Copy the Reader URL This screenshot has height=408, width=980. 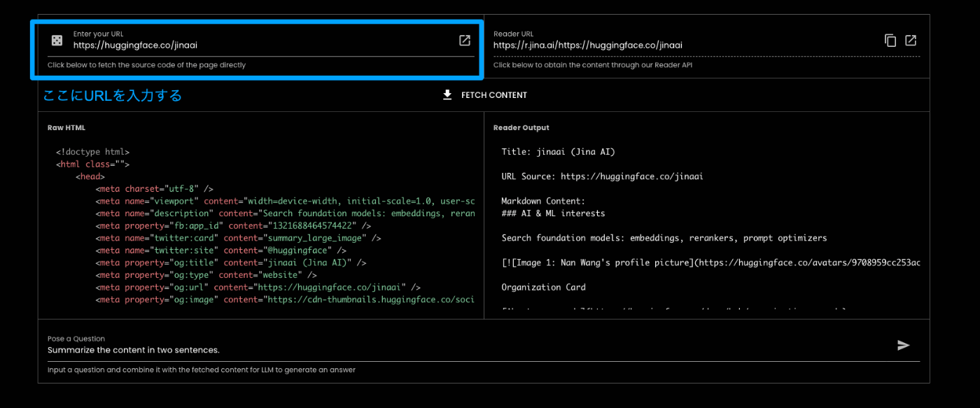point(890,41)
